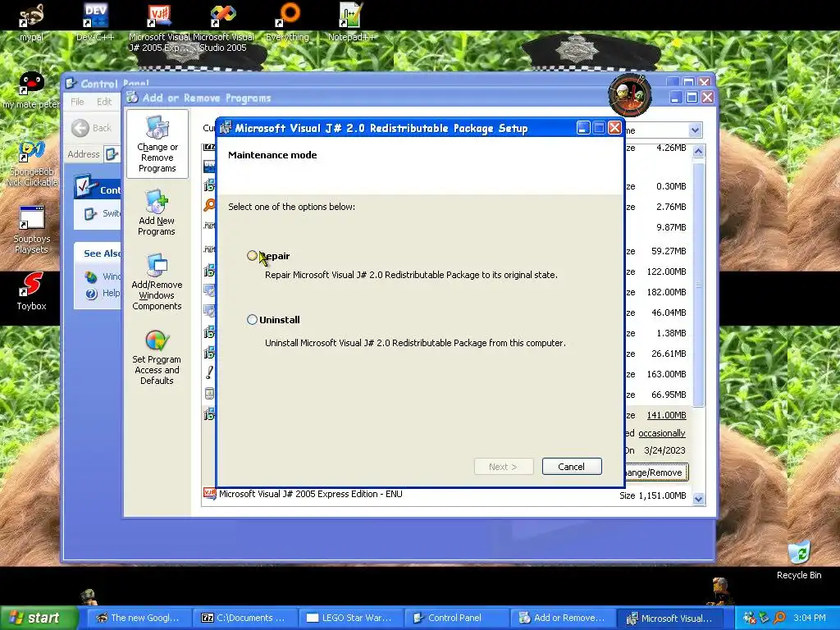Click network disconnected tray icon
Screen dimensions: 840x630
coord(750,618)
